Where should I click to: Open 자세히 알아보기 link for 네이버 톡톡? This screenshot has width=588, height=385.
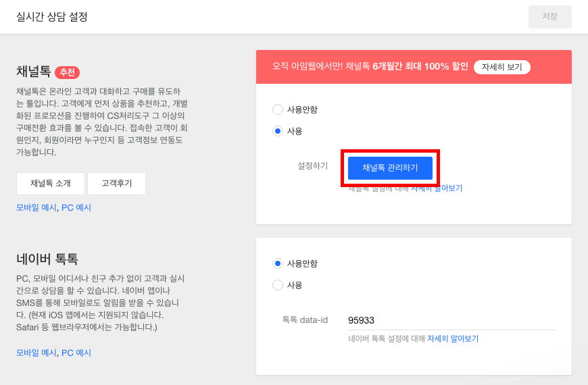coord(453,338)
